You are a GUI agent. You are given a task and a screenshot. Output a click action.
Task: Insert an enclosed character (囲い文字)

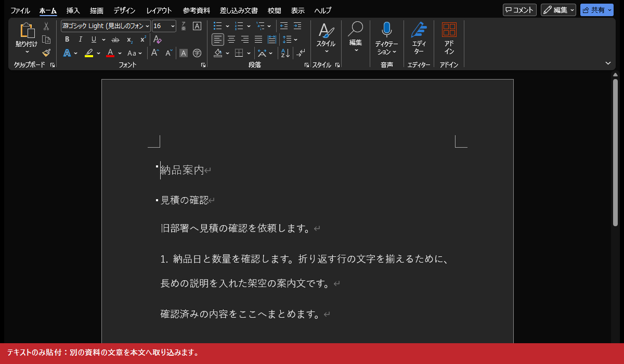pos(197,53)
